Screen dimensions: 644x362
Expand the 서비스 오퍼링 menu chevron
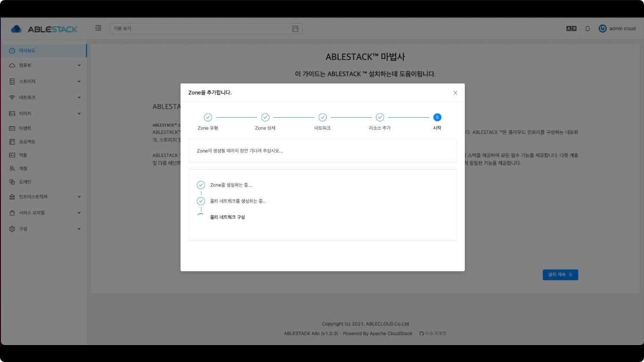pyautogui.click(x=79, y=213)
